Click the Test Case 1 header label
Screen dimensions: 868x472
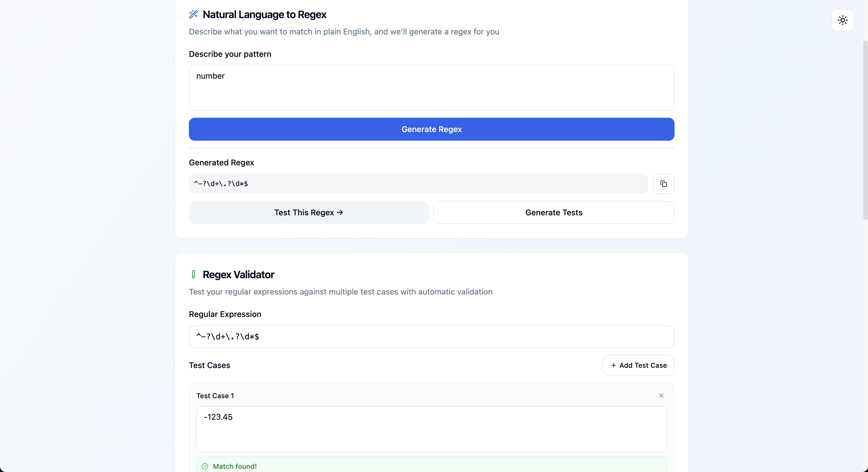pos(215,395)
